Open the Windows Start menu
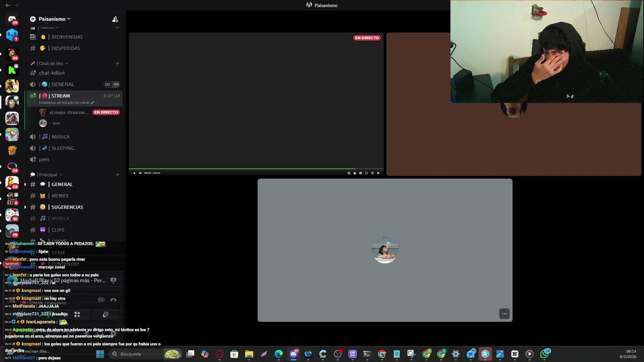 [100, 354]
